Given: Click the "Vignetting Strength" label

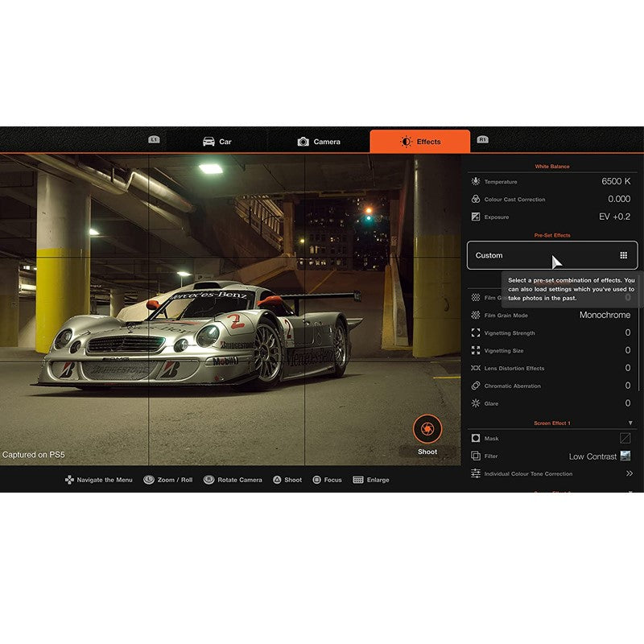Looking at the screenshot, I should coord(510,333).
